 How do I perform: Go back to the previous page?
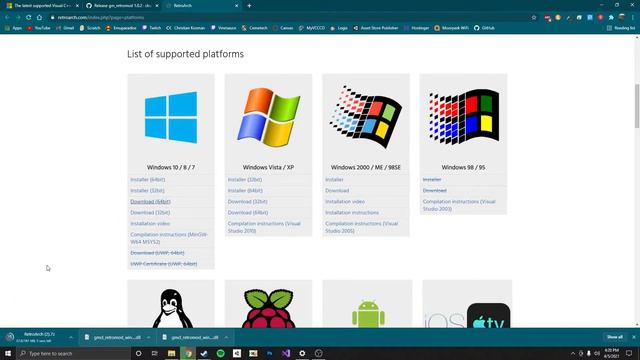[7, 18]
